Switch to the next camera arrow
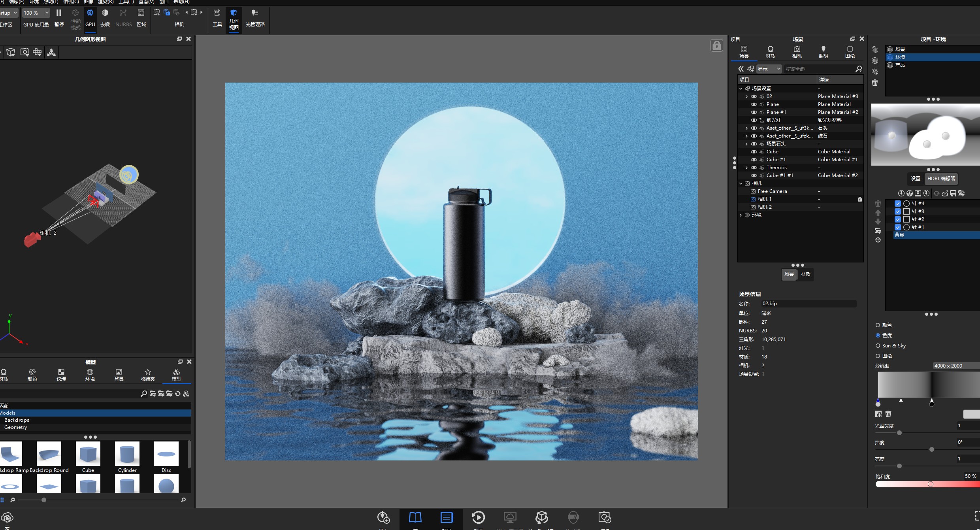The image size is (980, 530). (x=202, y=12)
